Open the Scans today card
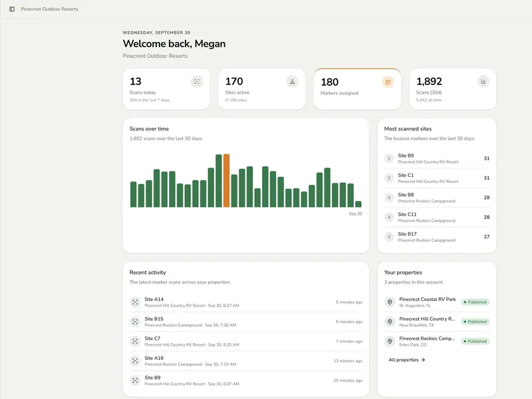532x399 pixels. click(x=166, y=89)
